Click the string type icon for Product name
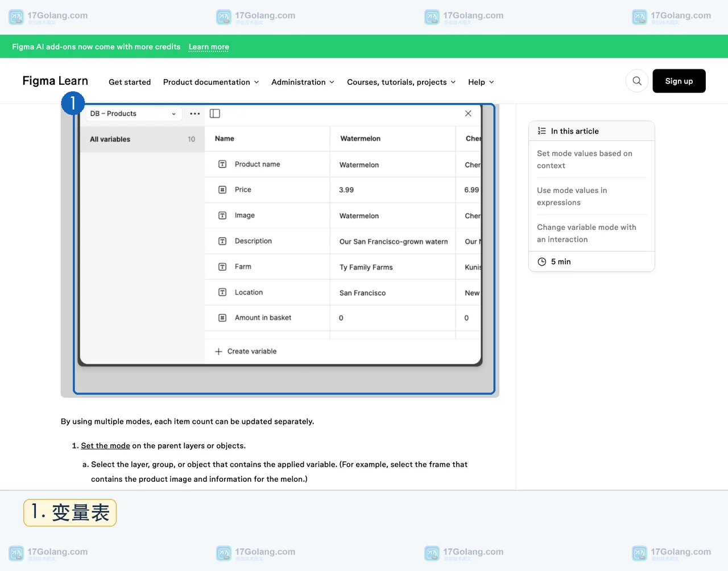Screen dimensions: 728x571 [x=222, y=164]
